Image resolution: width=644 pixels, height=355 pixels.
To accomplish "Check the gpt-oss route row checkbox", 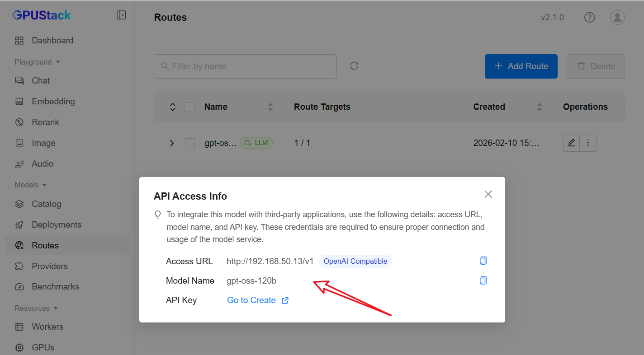I will (x=190, y=143).
